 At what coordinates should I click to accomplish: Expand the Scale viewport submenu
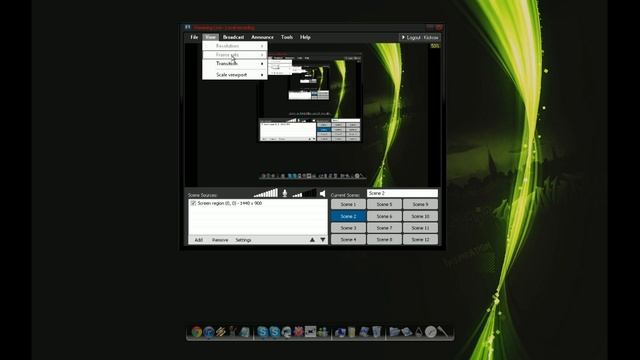tap(235, 75)
